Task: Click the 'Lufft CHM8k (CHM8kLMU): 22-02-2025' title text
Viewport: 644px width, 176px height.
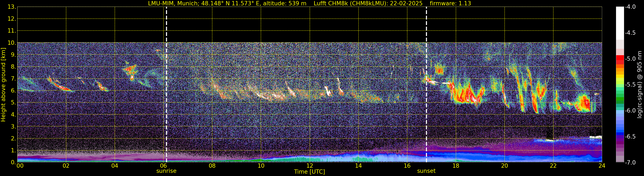Action: pyautogui.click(x=368, y=3)
